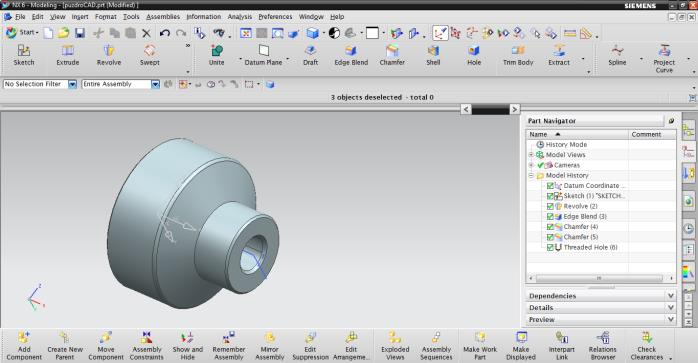
Task: Pin the Part Navigator panel
Action: [671, 121]
